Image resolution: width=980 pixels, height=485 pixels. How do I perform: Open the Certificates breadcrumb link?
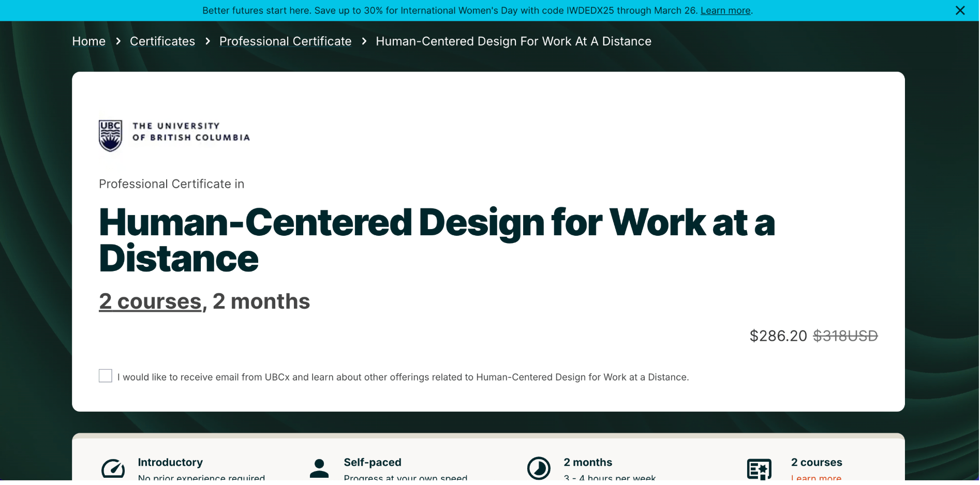[162, 41]
